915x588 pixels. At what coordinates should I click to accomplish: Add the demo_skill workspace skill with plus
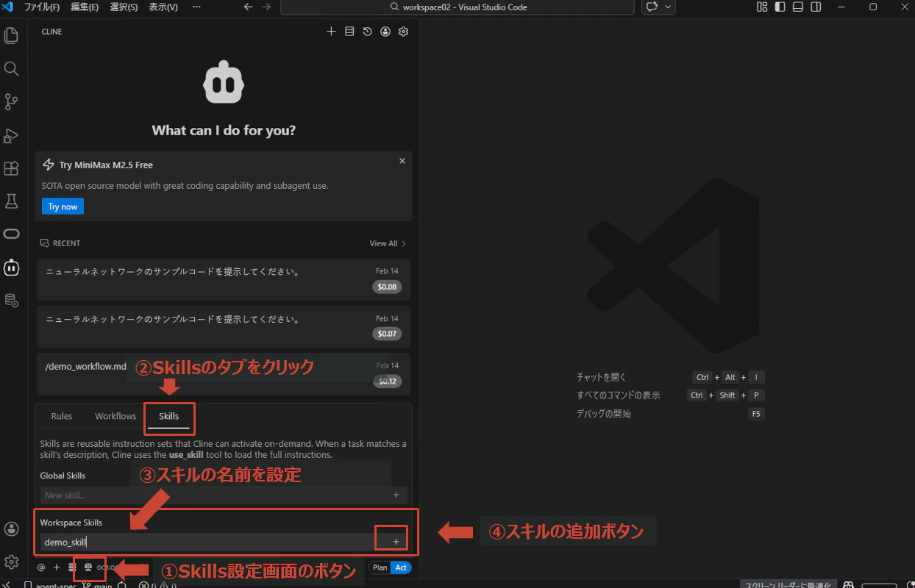pos(396,542)
